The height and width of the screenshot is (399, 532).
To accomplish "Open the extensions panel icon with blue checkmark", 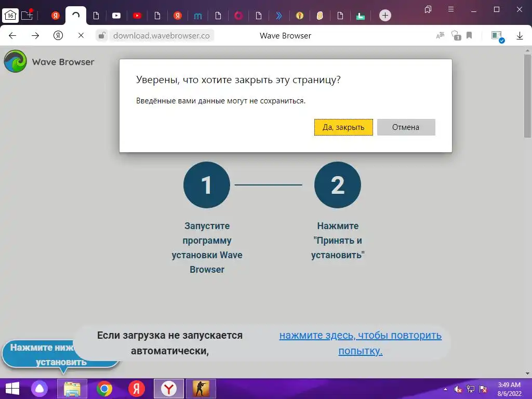I will [x=497, y=36].
